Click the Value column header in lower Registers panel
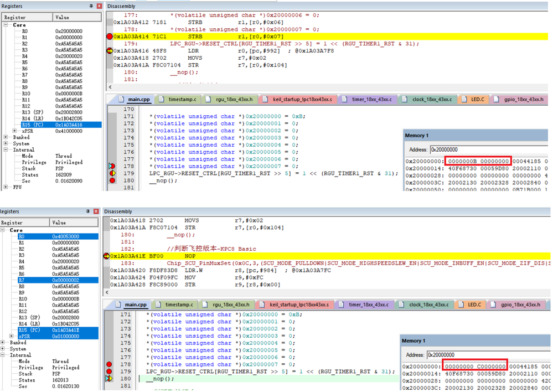This screenshot has height=392, width=553. click(x=74, y=223)
